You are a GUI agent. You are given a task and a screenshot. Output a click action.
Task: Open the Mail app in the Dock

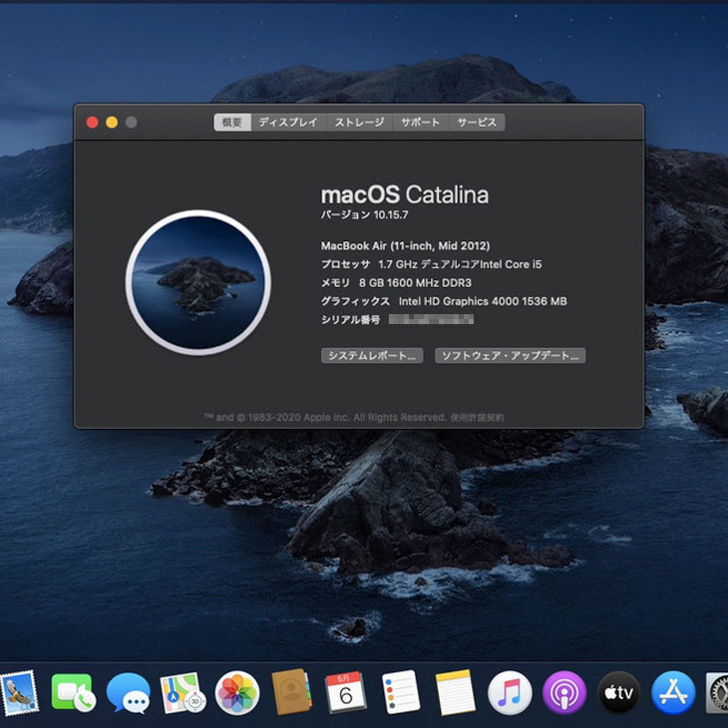(19, 693)
